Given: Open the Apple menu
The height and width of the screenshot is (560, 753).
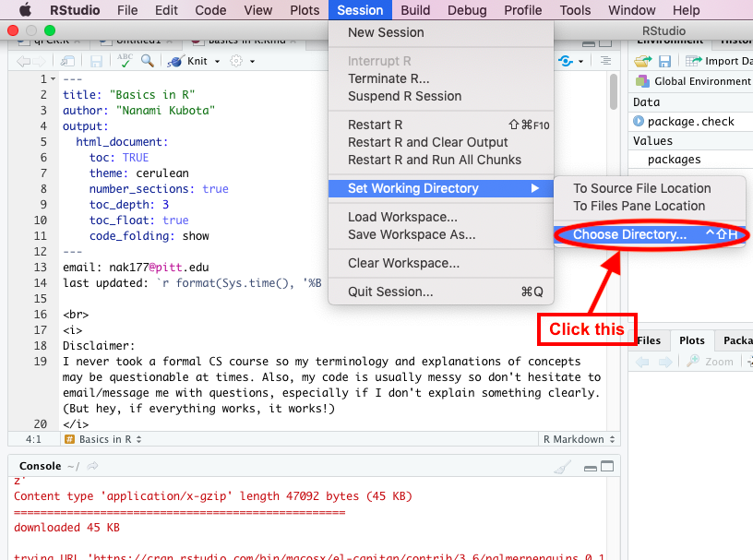Looking at the screenshot, I should coord(25,9).
